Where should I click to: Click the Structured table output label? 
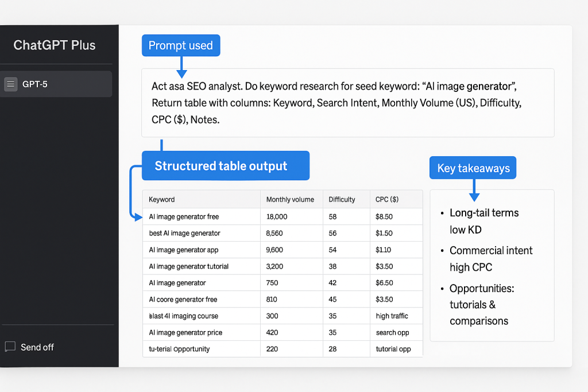coord(221,166)
